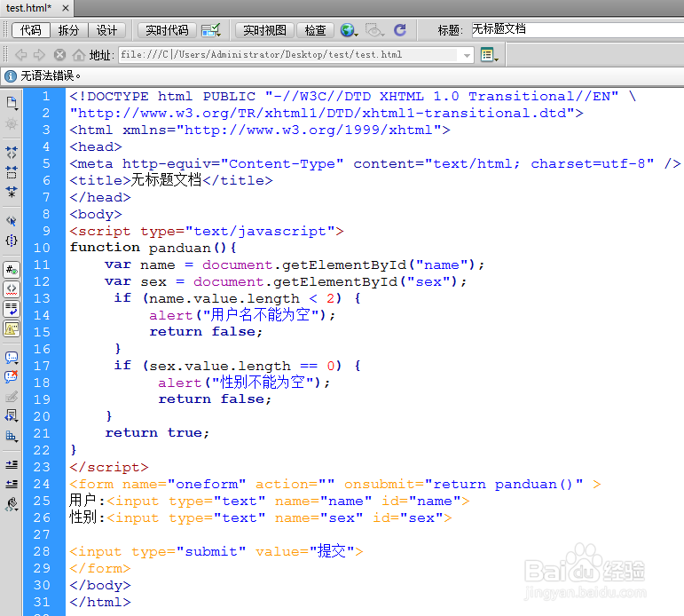Viewport: 684px width, 616px height.
Task: Click line number 10 in the gutter
Action: tap(42, 248)
